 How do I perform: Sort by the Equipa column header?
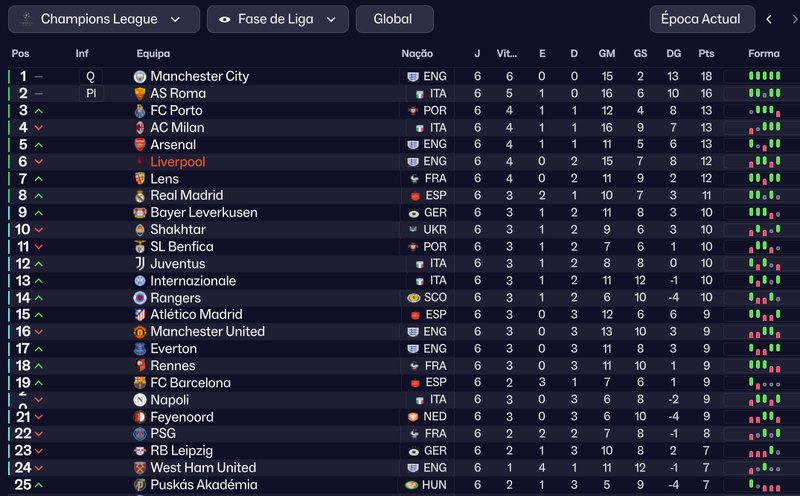pos(153,54)
